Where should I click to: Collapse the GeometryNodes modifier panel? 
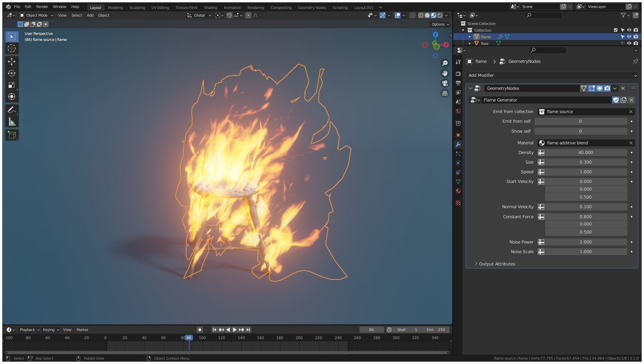[x=470, y=89]
